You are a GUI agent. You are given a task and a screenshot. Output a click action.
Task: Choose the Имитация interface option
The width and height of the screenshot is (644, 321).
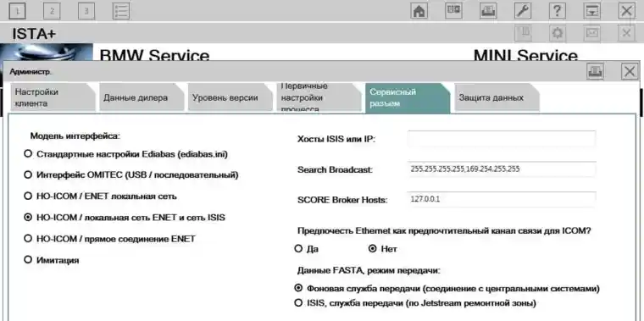click(28, 260)
